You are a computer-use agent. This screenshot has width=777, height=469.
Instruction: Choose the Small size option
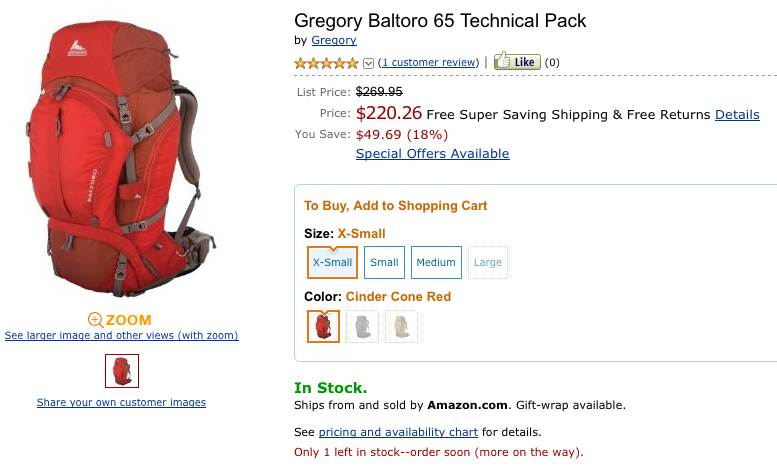point(384,262)
